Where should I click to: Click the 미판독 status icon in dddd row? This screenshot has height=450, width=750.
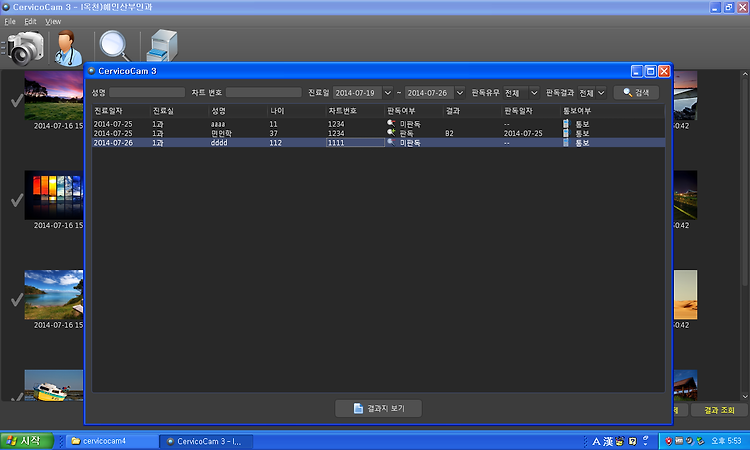pos(391,143)
